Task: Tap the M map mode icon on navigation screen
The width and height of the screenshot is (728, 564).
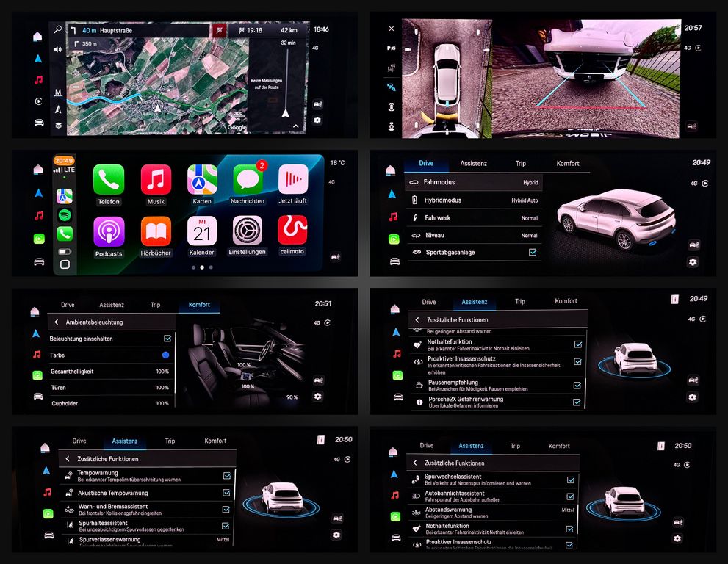Action: (58, 93)
